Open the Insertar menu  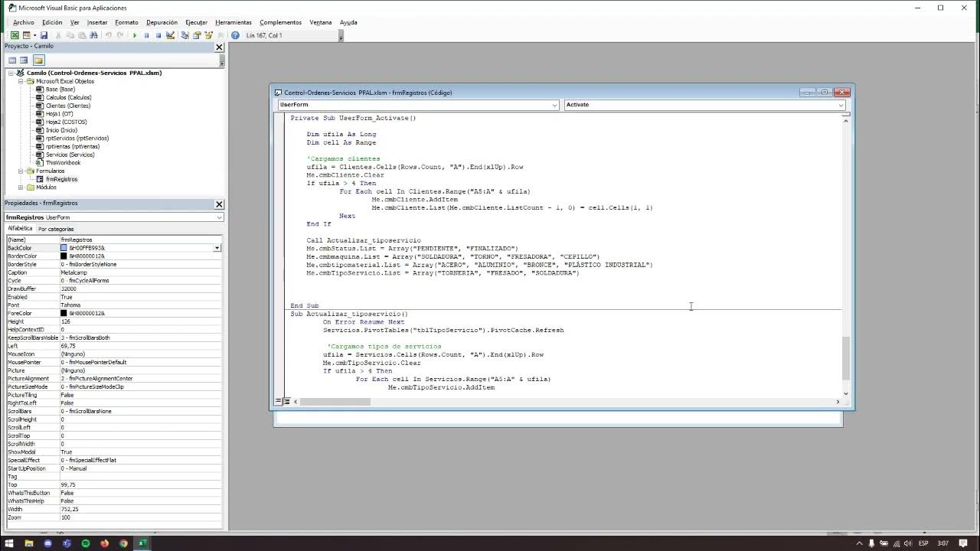(x=97, y=22)
